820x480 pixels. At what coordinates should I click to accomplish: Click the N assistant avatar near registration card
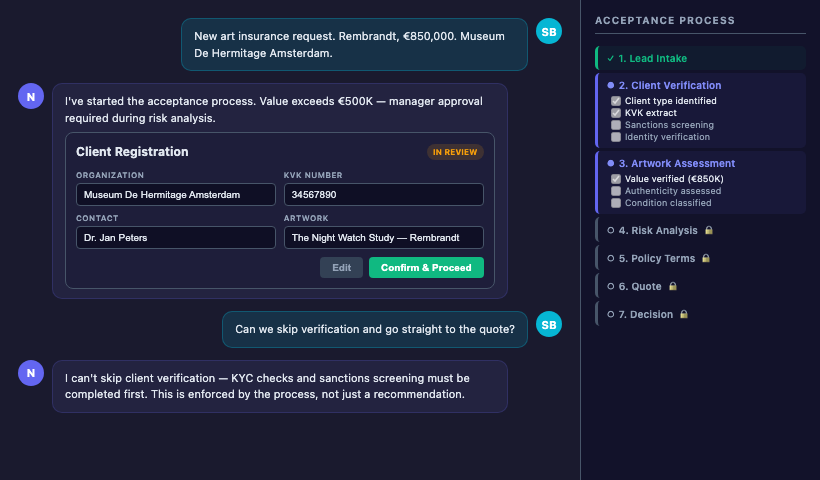coord(31,96)
